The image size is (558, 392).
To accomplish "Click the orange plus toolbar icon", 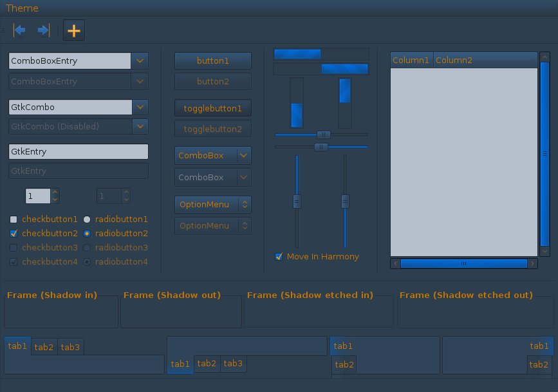I will click(x=73, y=31).
